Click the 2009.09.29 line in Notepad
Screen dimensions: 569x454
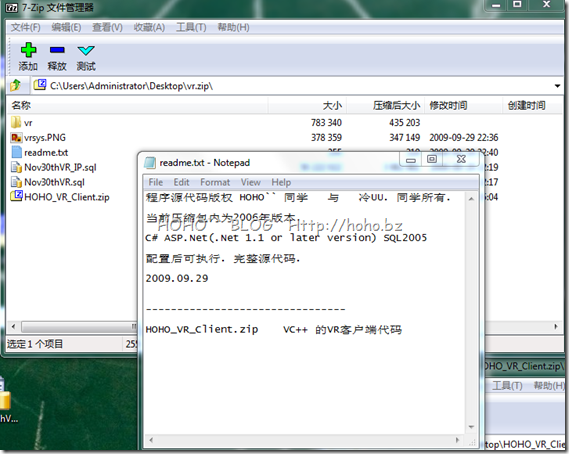[177, 278]
